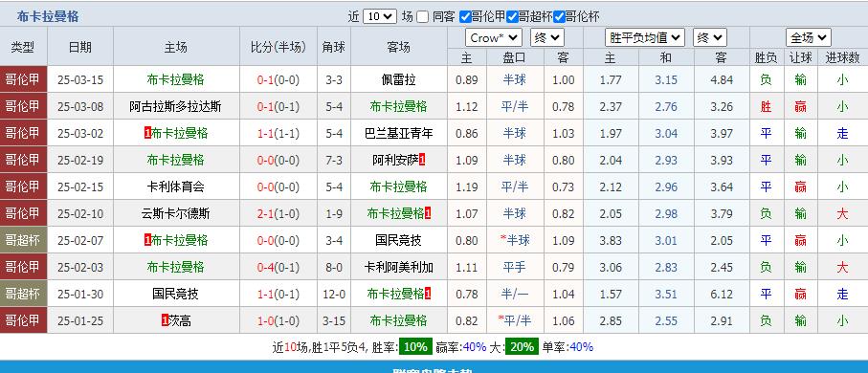Open home team 国民竞技 on 25-01-30 row
The height and width of the screenshot is (373, 868).
(175, 295)
